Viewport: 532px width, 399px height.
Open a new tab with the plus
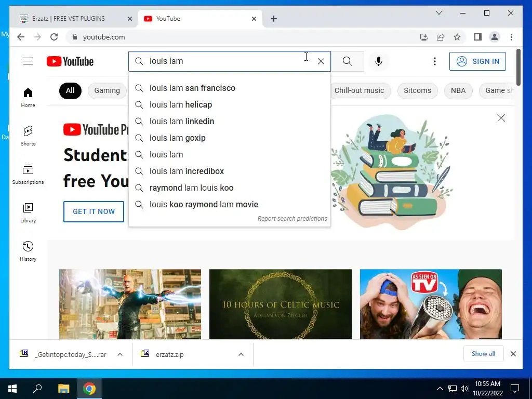point(274,19)
